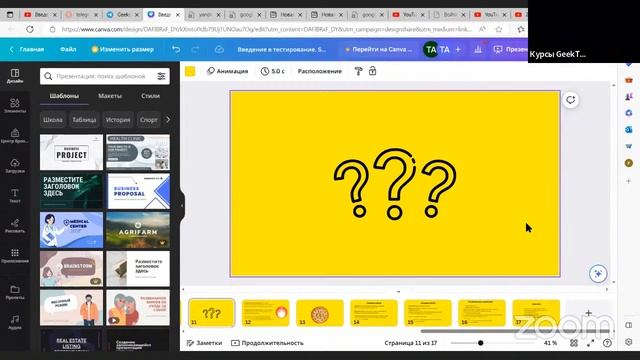This screenshot has width=640, height=360.
Task: Open the analytics chart icon
Action: (478, 49)
